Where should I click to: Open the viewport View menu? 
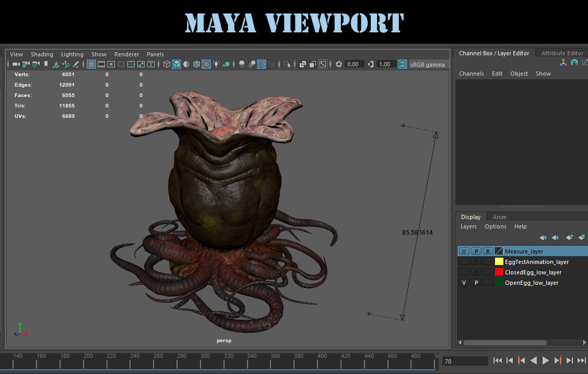tap(16, 54)
